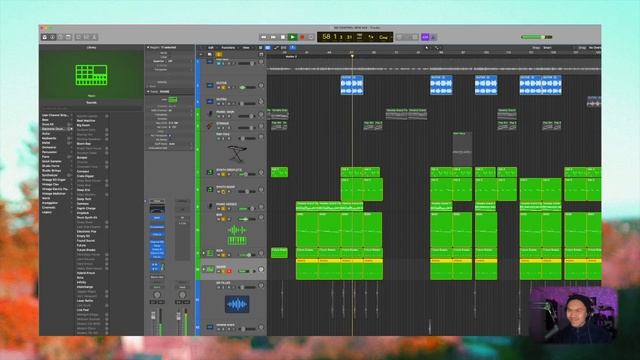This screenshot has width=640, height=360.
Task: Click the Duplicate Track button
Action: pos(210,54)
